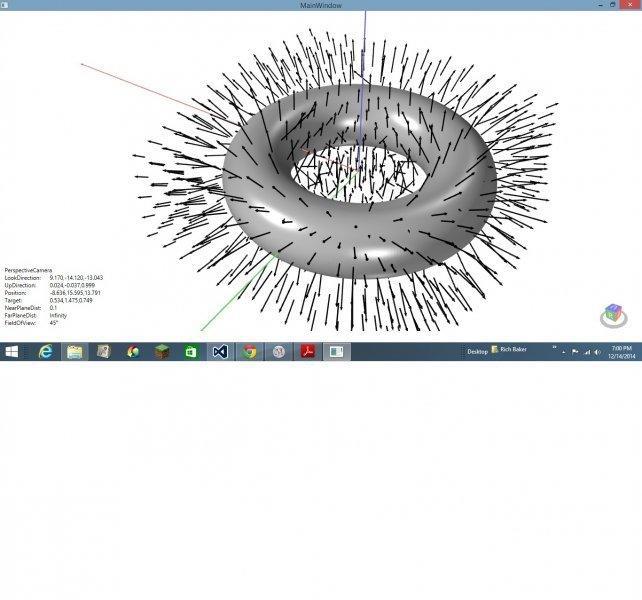This screenshot has height=600, width=642.
Task: Click the PerspectiveCamera heading
Action: 28,270
